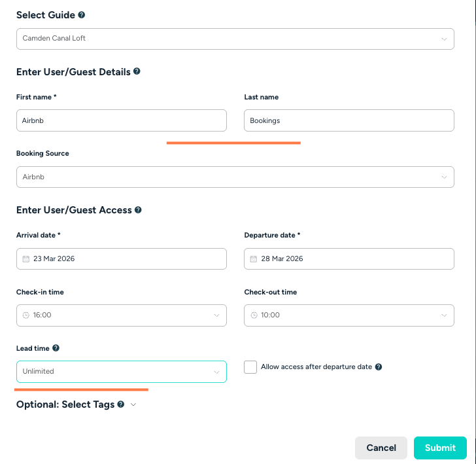Image resolution: width=476 pixels, height=464 pixels.
Task: Expand the Optional: Select Tags section
Action: click(133, 404)
